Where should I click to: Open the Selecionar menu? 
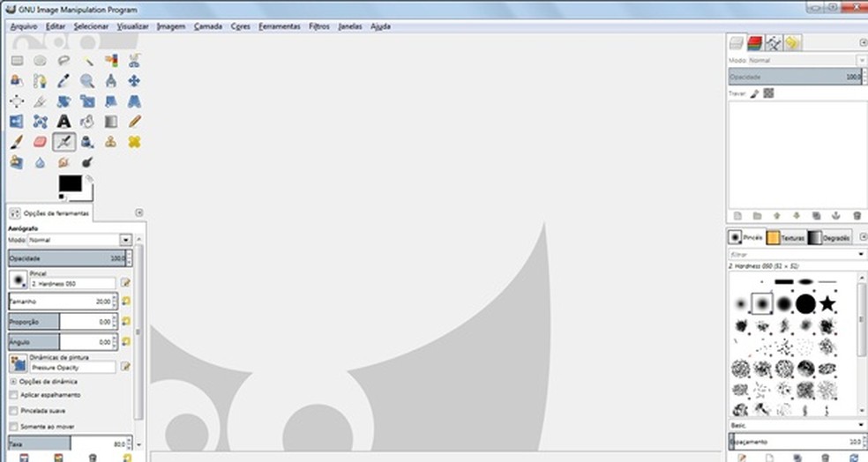click(x=91, y=26)
